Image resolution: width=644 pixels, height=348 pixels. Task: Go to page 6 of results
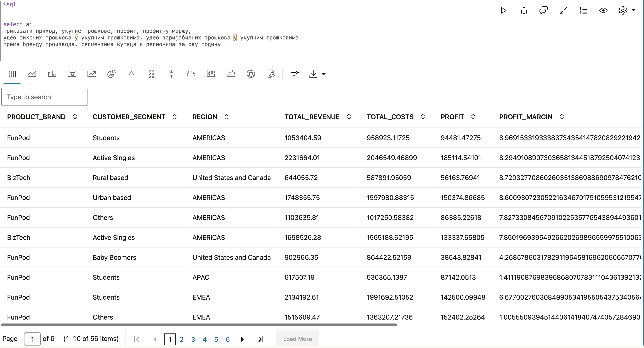228,339
